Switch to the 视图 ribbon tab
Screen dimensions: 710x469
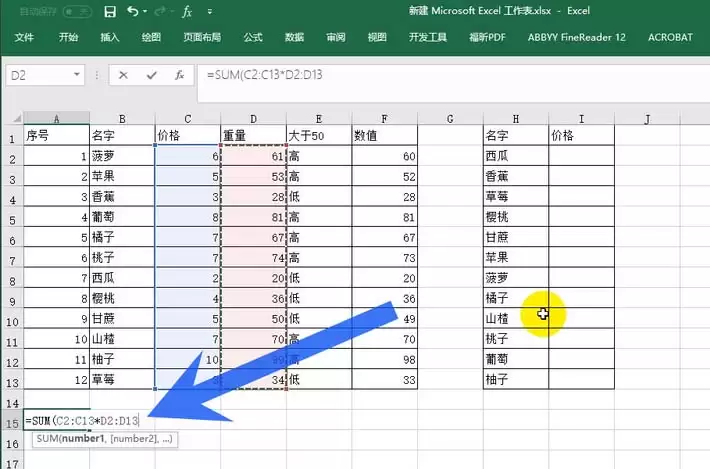(x=377, y=38)
